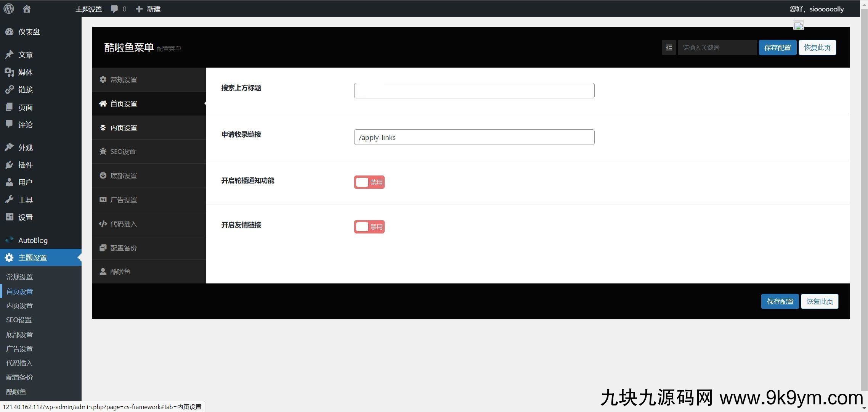Switch to the SEO设置 tab
Image resolution: width=868 pixels, height=412 pixels.
tap(123, 151)
